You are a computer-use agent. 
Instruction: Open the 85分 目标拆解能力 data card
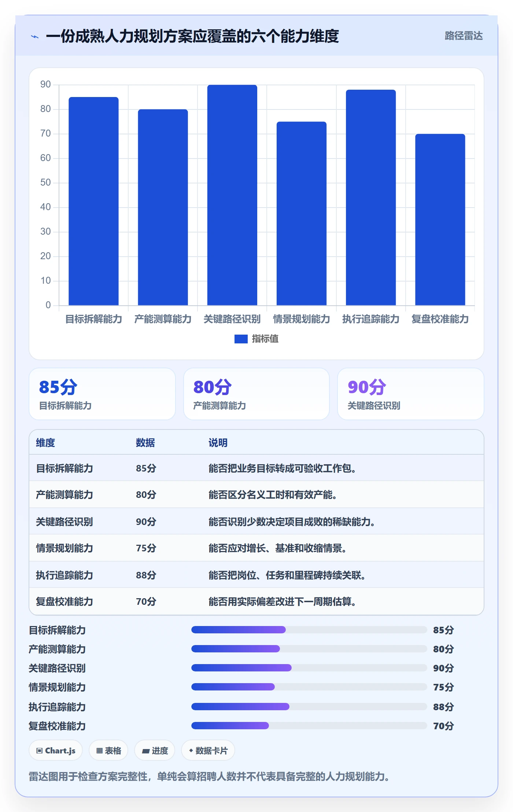[x=102, y=394]
